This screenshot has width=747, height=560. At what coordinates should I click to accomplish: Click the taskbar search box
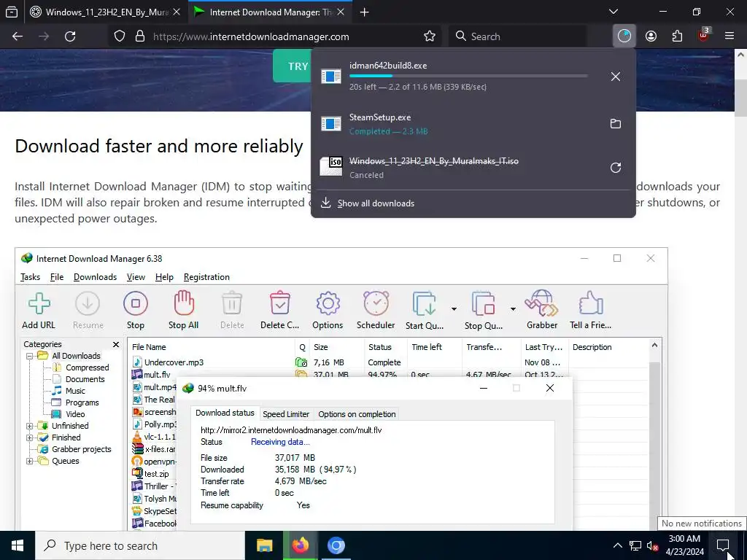tap(141, 545)
